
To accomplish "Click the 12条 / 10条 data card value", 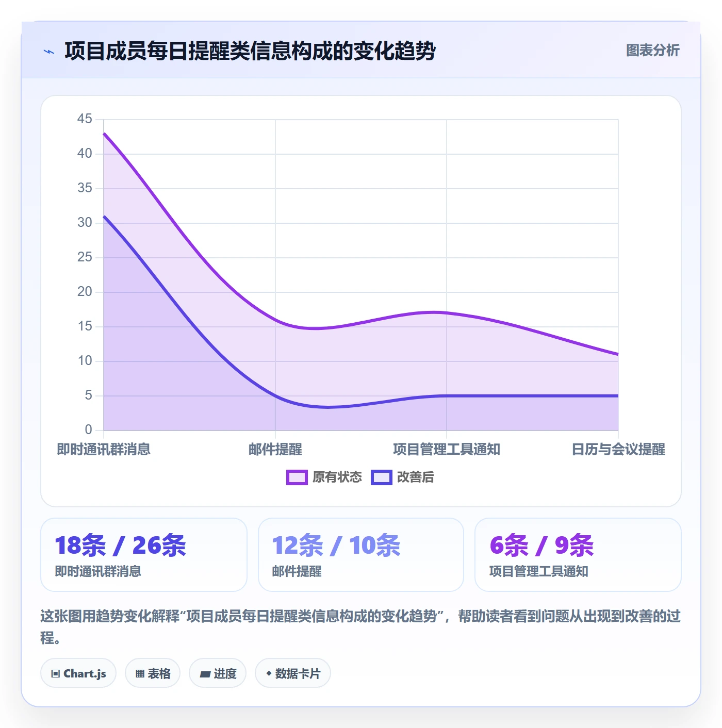I will pos(336,545).
